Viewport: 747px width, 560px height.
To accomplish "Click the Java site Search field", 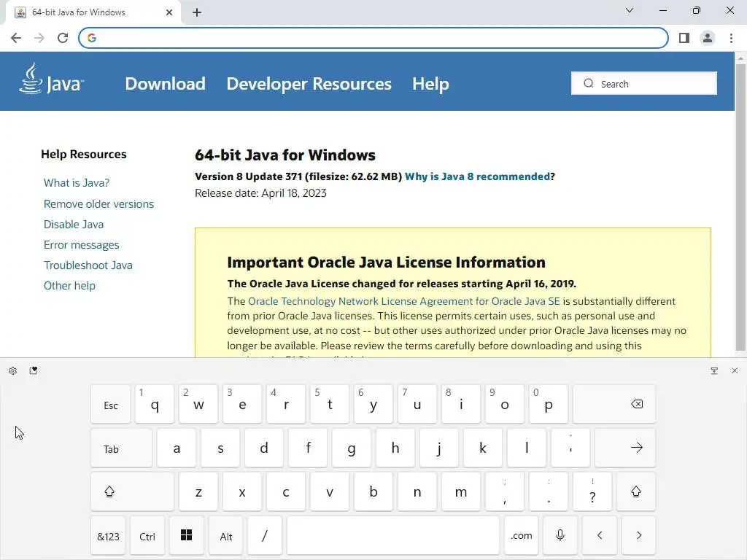I will tap(643, 83).
